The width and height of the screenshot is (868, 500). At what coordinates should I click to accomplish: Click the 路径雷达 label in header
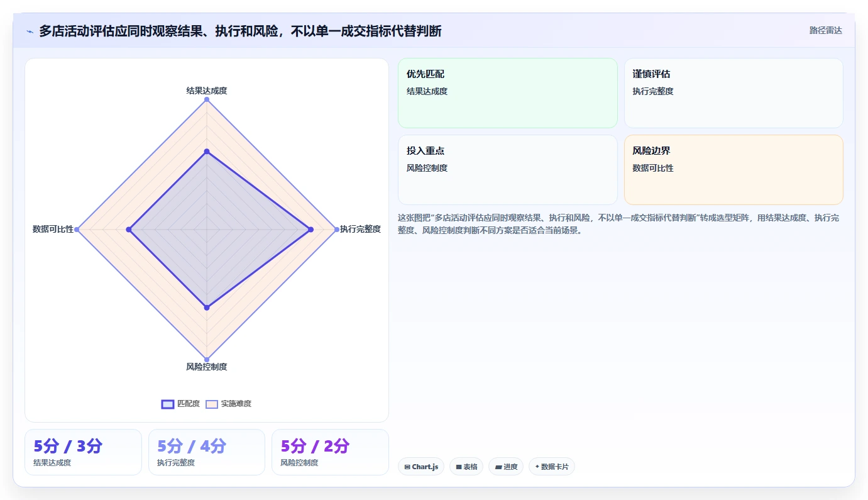825,30
